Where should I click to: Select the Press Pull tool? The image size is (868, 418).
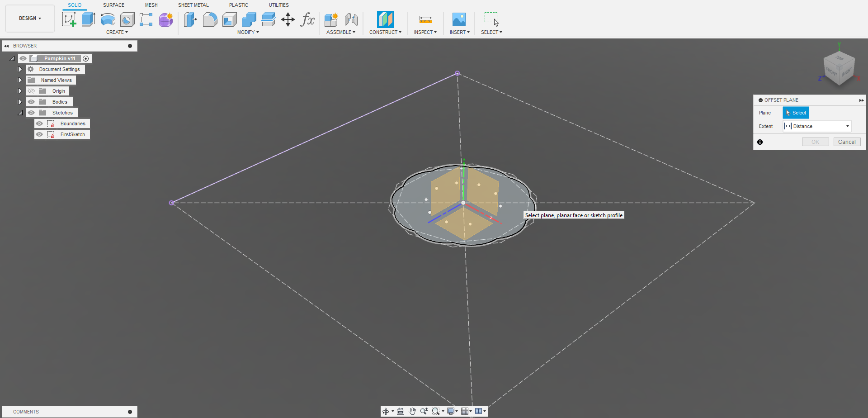[x=190, y=19]
